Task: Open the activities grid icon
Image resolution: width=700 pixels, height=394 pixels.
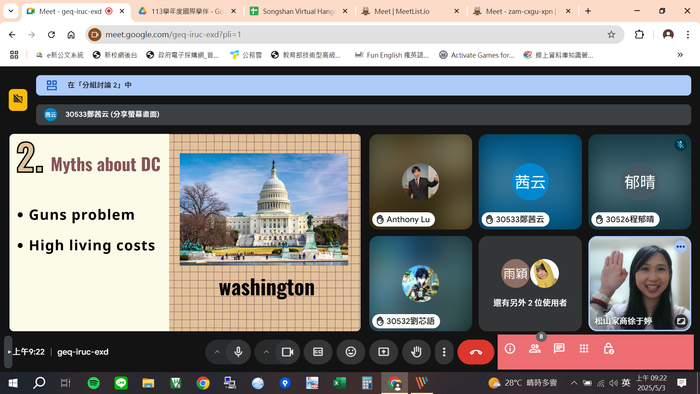Action: click(x=584, y=348)
